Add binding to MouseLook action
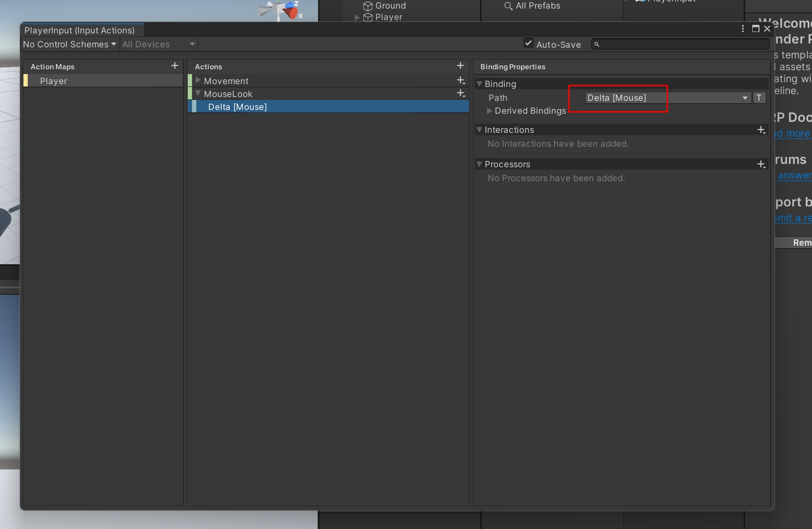The height and width of the screenshot is (529, 812). pyautogui.click(x=461, y=93)
